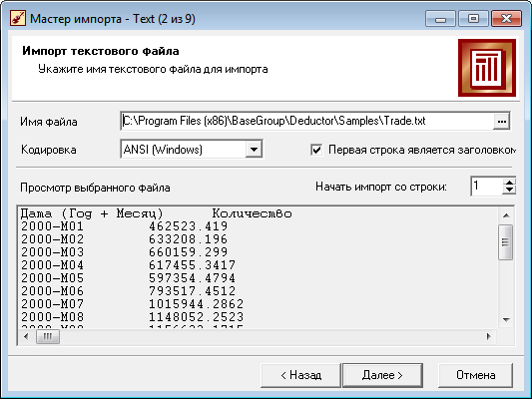Click the horizontal scrollbar thumb in preview
Viewport: 532px width, 399px height.
[x=48, y=336]
